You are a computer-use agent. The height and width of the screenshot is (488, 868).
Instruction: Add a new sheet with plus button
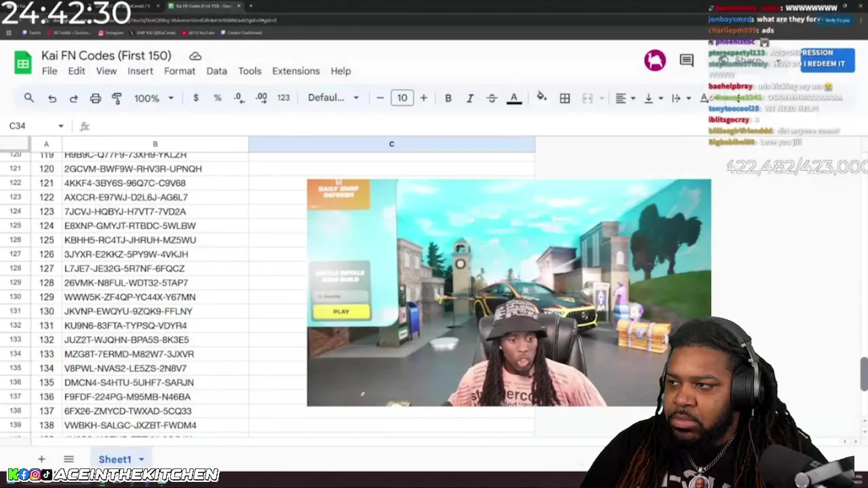tap(41, 459)
